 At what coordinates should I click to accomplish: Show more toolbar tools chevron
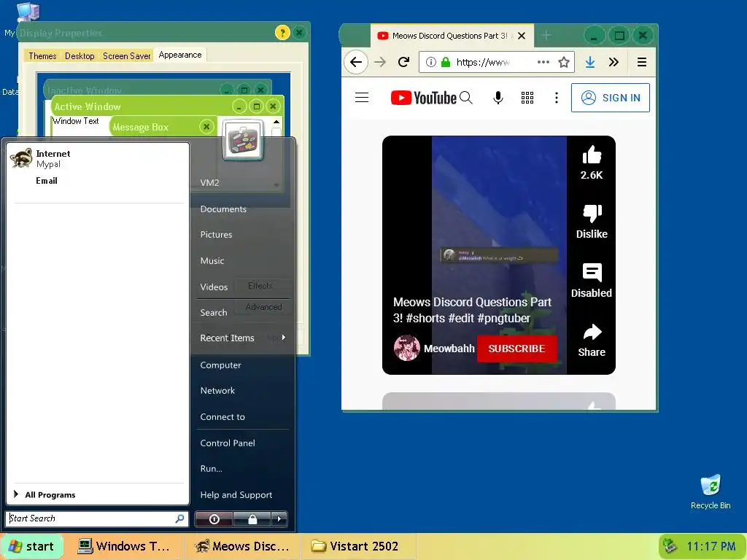(x=614, y=62)
